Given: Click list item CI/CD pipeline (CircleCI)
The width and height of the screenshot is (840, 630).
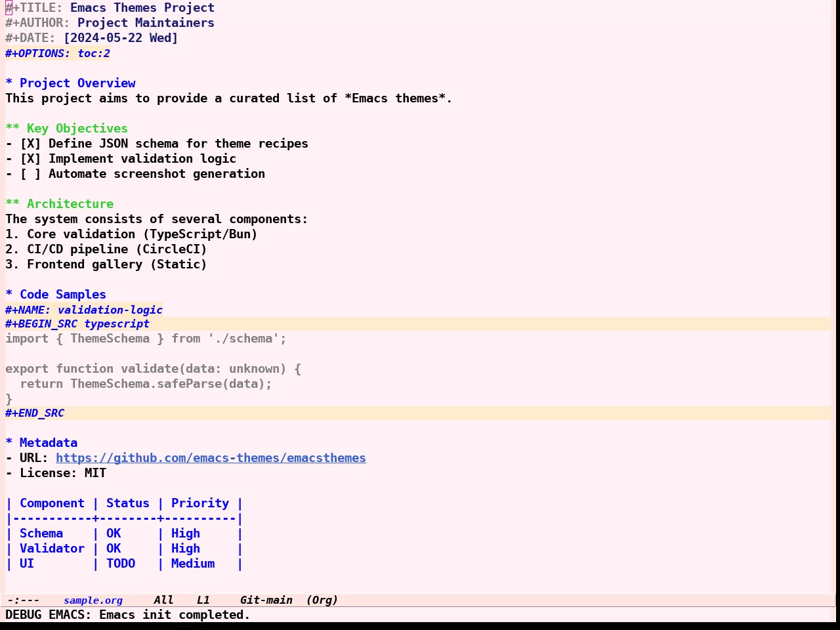Looking at the screenshot, I should (x=106, y=249).
